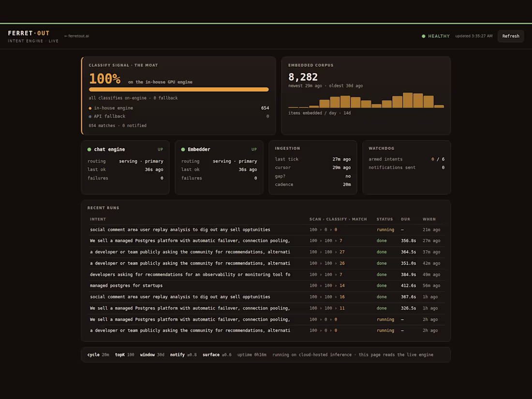Click the gray API fallback legend dot

[90, 117]
